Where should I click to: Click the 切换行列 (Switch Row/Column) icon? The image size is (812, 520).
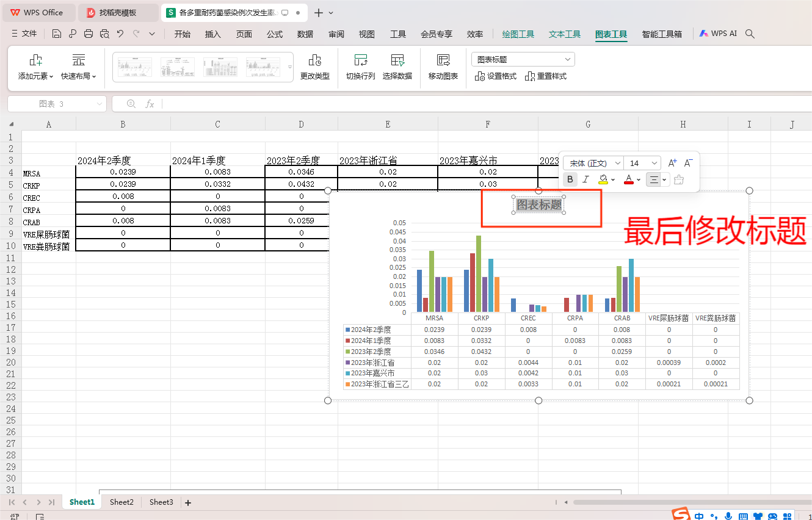pyautogui.click(x=360, y=67)
